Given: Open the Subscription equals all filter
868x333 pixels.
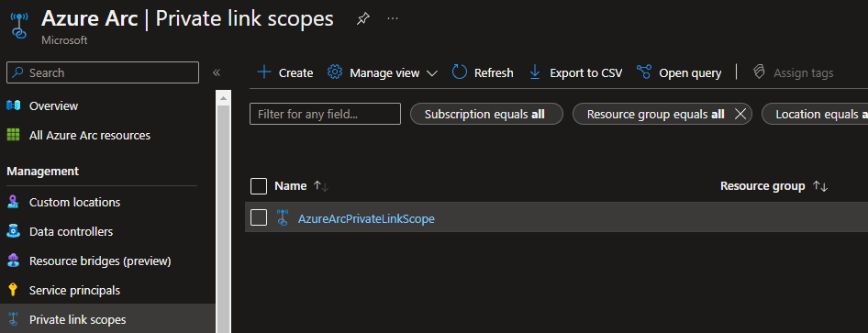Looking at the screenshot, I should pos(486,114).
